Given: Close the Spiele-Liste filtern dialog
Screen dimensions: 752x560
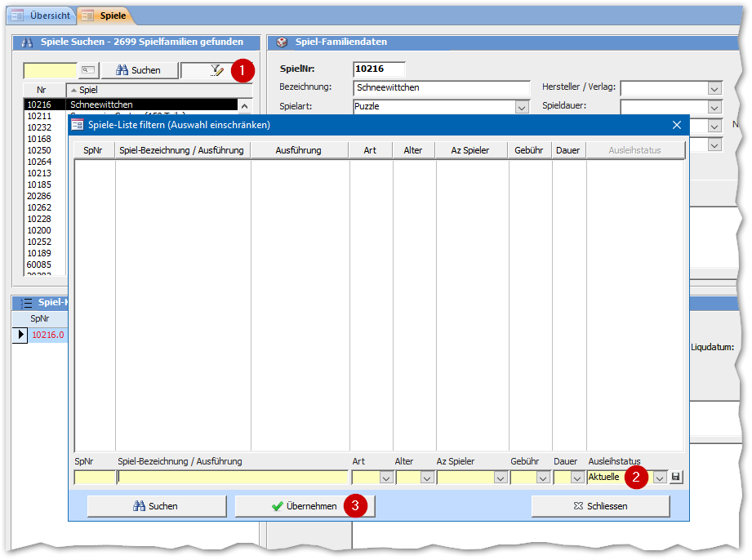Looking at the screenshot, I should pyautogui.click(x=677, y=125).
